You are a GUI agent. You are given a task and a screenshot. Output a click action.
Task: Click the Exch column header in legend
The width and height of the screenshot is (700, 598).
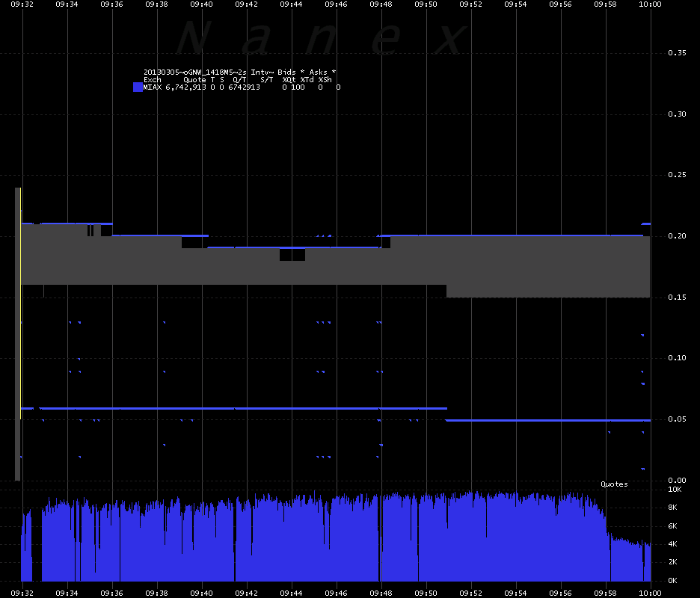point(153,80)
